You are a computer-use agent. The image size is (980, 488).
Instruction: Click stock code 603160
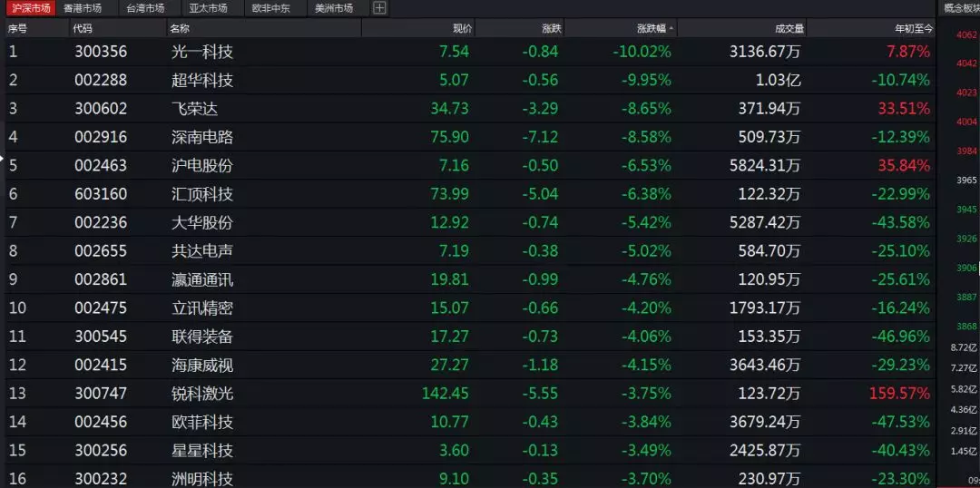click(x=101, y=194)
